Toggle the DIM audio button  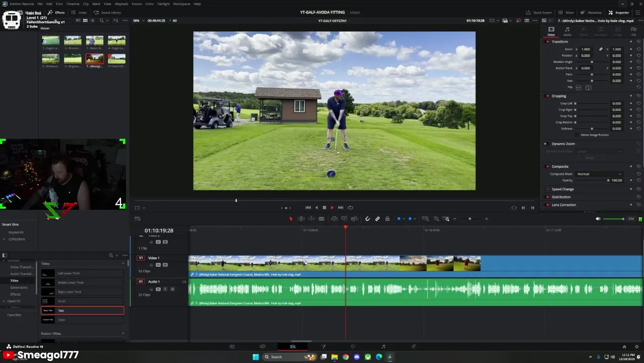(x=631, y=219)
